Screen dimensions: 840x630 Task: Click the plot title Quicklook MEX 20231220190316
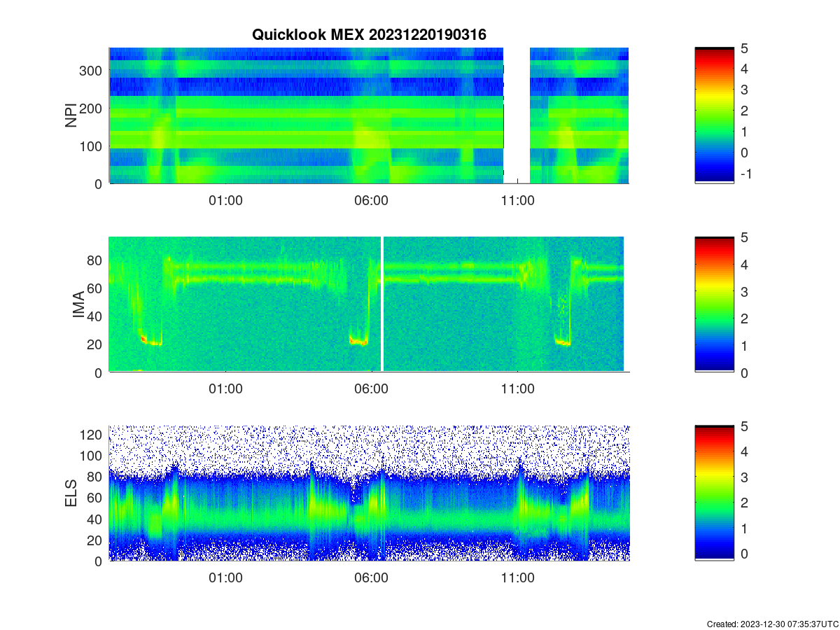click(x=369, y=34)
